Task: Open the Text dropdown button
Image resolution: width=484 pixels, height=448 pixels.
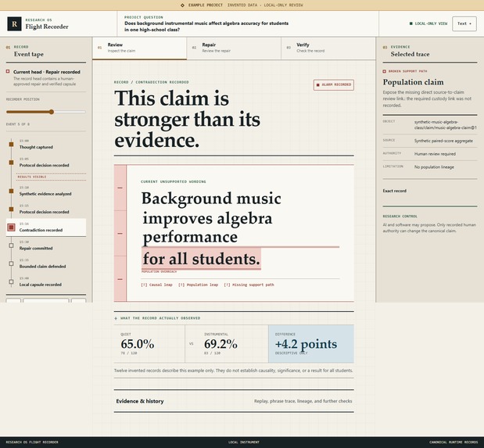Action: [464, 23]
